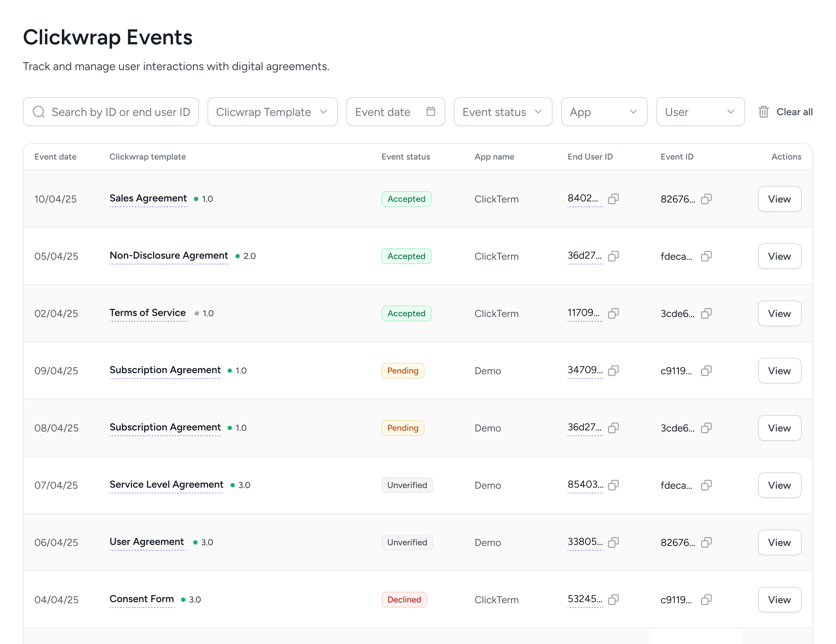Open the Terms of Service template link
Viewport: 836px width, 644px height.
(x=148, y=313)
